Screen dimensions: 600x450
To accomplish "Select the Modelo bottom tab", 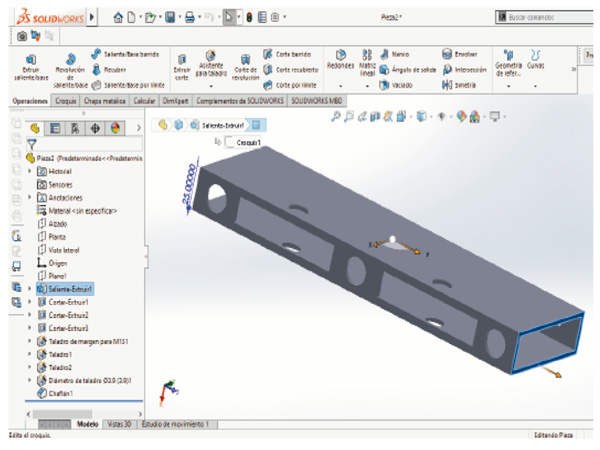I will coord(88,424).
